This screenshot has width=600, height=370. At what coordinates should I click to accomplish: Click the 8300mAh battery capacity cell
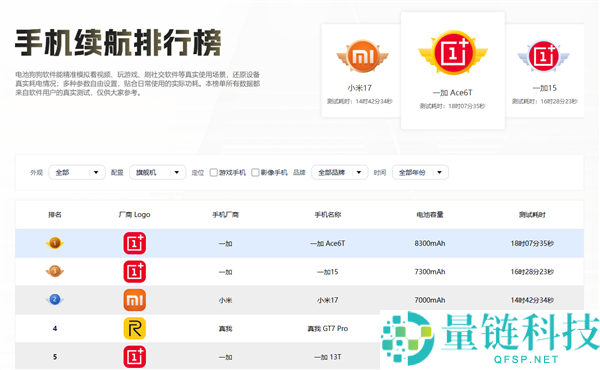click(x=430, y=243)
